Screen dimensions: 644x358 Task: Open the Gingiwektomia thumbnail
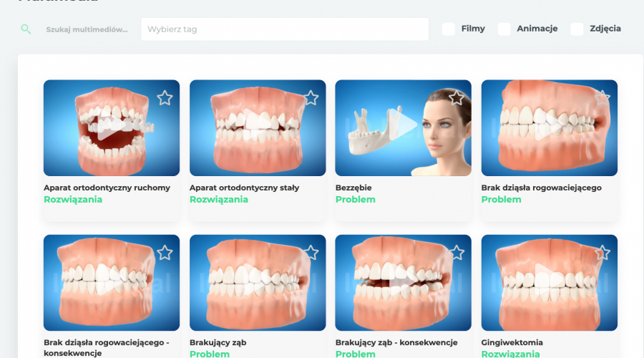(549, 283)
